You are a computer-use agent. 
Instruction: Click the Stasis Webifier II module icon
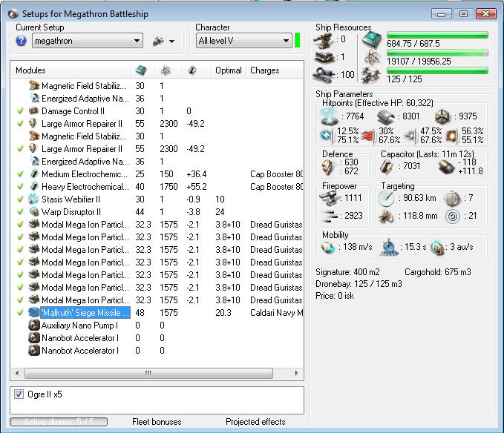coord(33,199)
